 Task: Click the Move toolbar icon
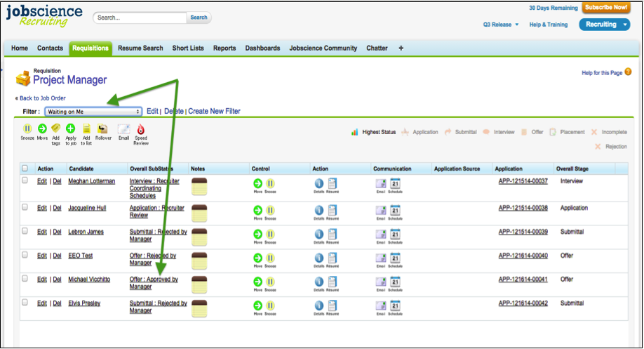42,129
